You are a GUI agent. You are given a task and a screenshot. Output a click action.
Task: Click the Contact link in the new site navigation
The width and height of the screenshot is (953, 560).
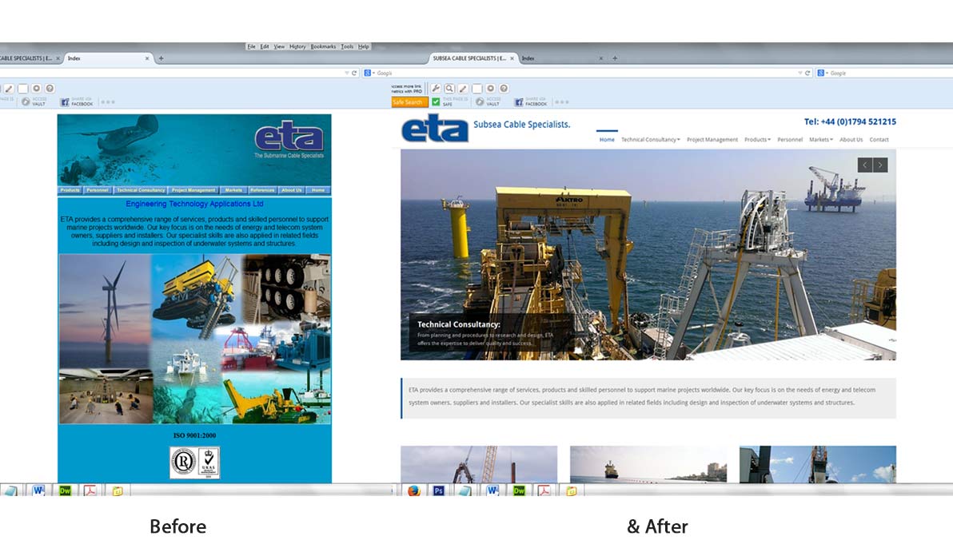[879, 140]
